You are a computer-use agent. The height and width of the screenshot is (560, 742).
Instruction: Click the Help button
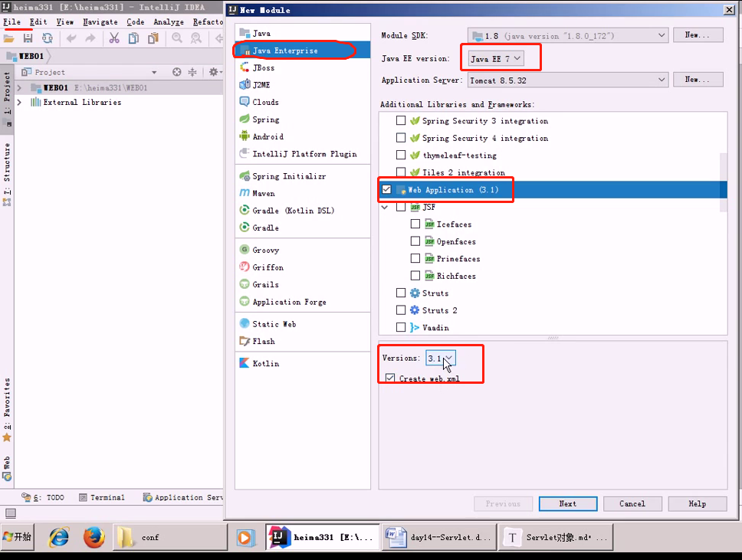point(697,504)
